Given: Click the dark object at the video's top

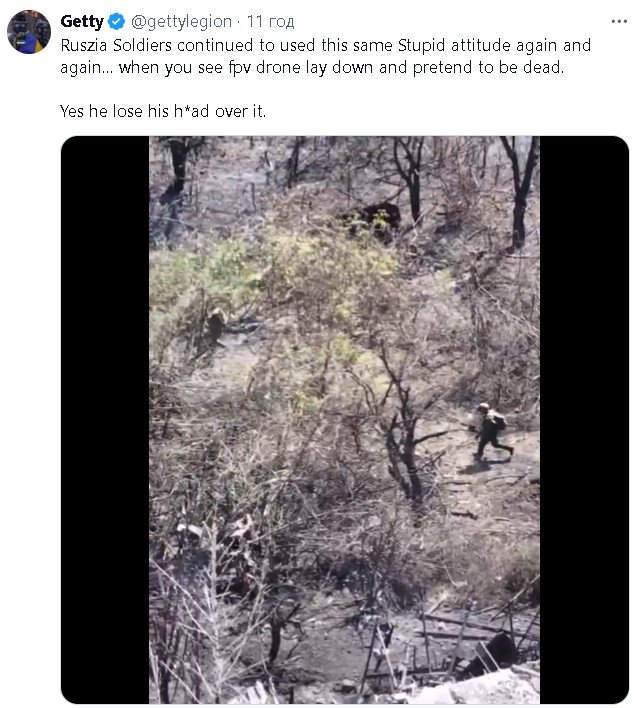Looking at the screenshot, I should pyautogui.click(x=375, y=217).
